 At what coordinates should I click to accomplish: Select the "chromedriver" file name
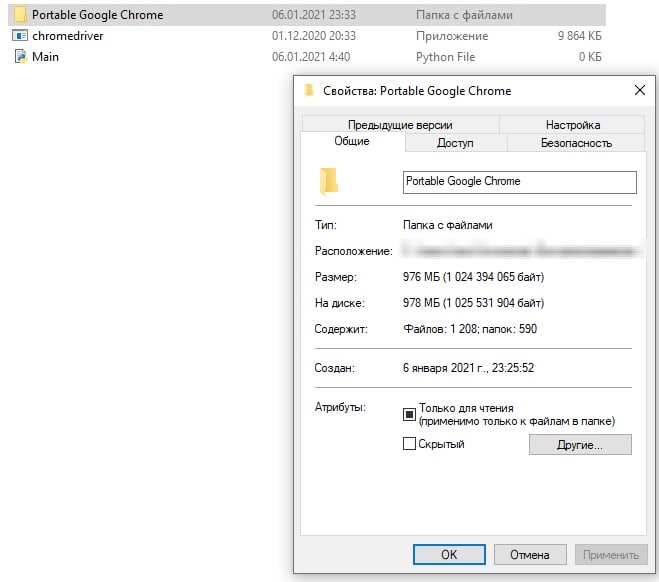68,36
